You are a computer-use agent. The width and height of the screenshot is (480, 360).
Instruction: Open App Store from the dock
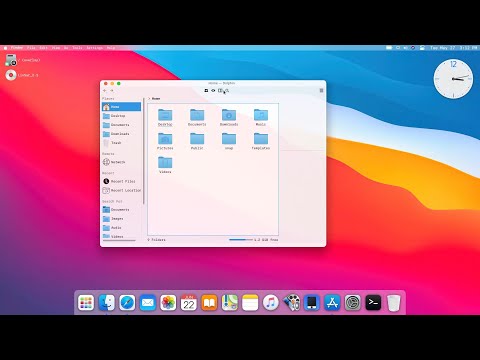(332, 303)
